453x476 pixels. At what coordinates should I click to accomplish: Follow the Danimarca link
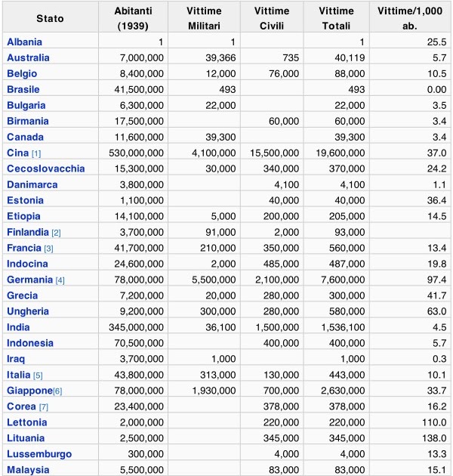[32, 184]
